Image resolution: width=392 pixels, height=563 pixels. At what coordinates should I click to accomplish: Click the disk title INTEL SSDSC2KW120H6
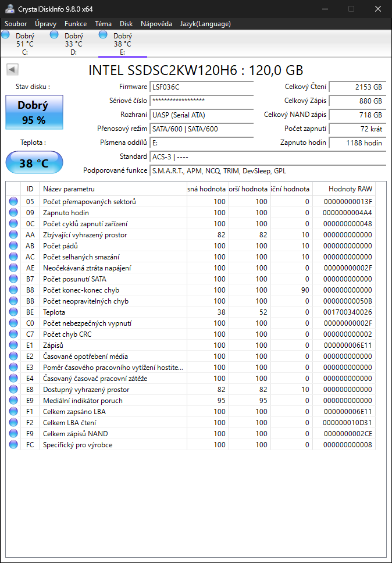coord(163,70)
